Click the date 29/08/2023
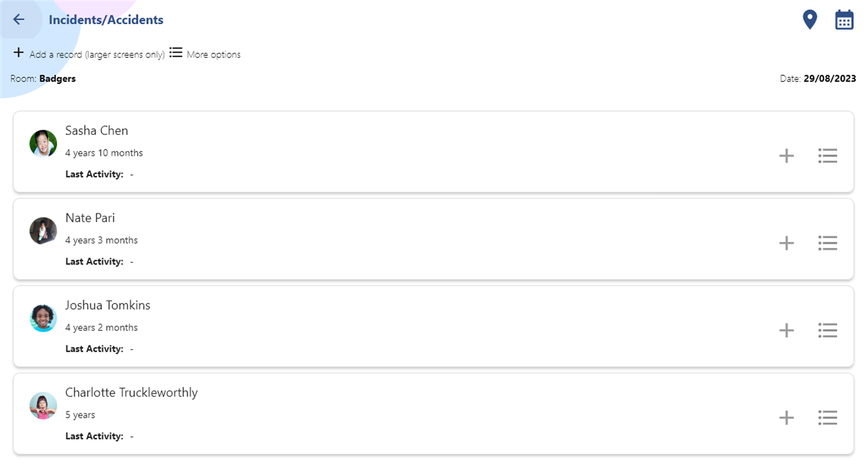The image size is (868, 468). (829, 79)
